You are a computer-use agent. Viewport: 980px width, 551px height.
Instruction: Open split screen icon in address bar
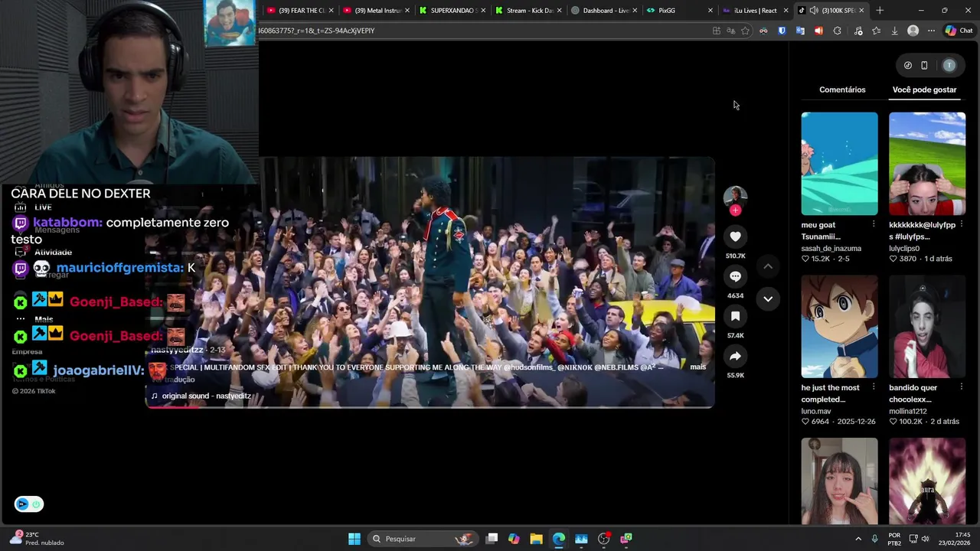716,31
